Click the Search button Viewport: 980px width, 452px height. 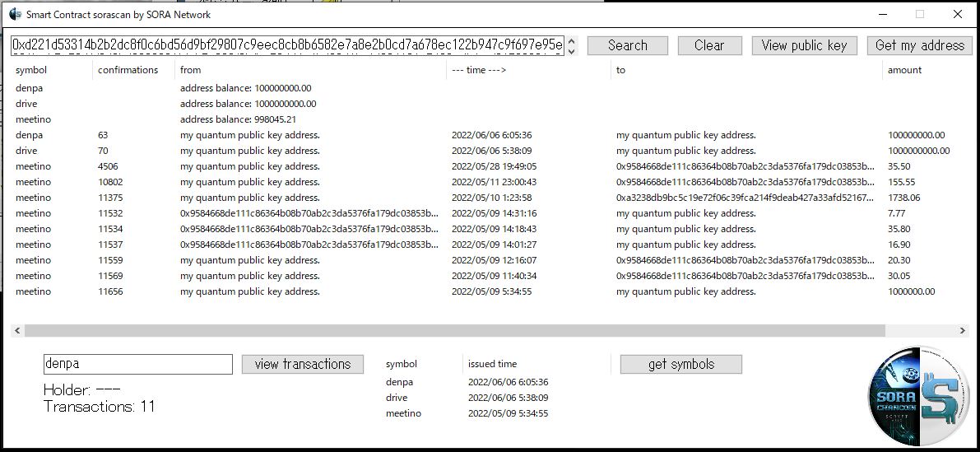coord(628,45)
